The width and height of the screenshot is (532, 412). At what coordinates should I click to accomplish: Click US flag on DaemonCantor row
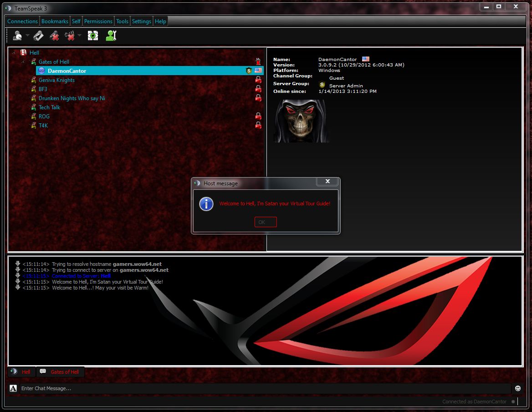[258, 71]
